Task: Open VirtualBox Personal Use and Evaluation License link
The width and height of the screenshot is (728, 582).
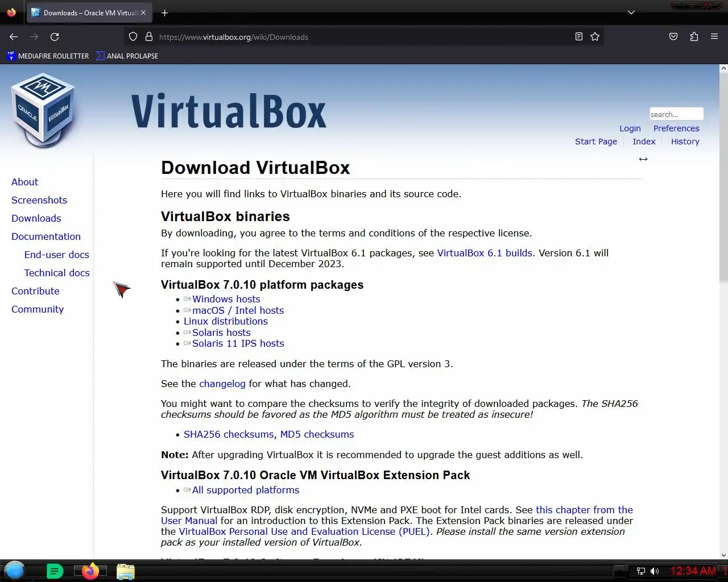Action: pos(304,531)
